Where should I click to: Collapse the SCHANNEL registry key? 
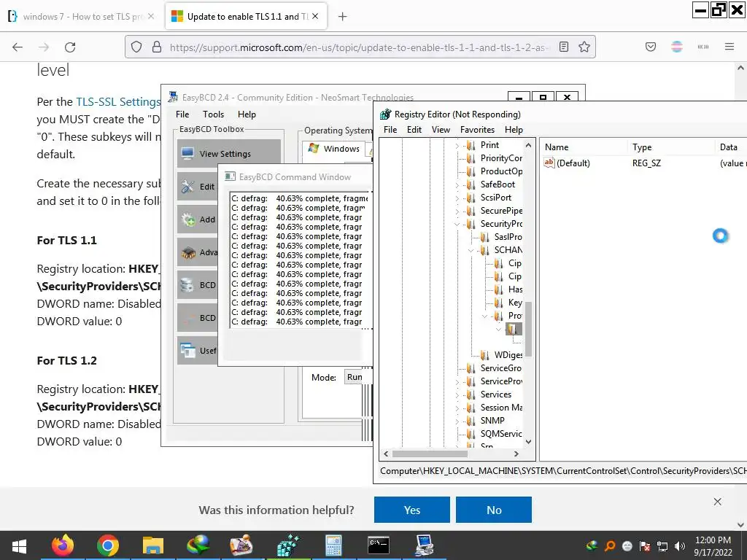(471, 250)
